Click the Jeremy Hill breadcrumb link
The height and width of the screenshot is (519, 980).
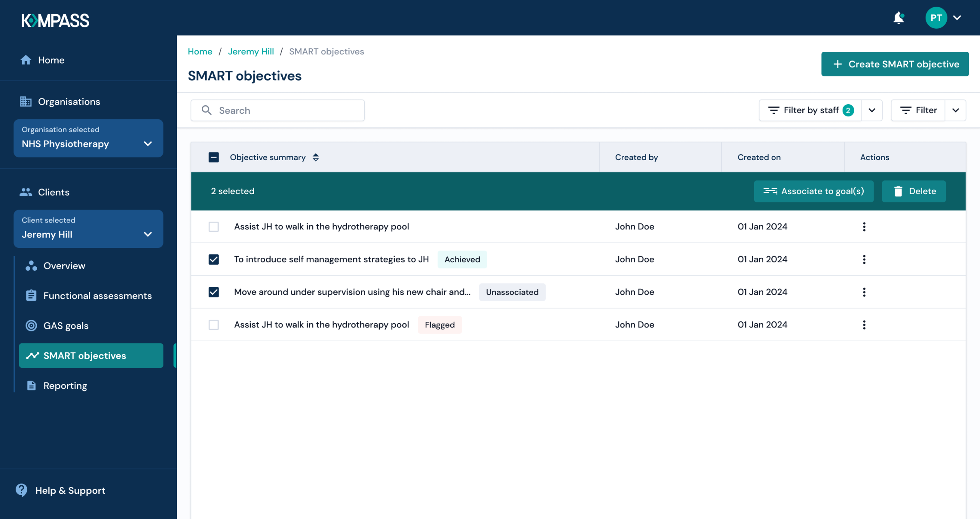coord(251,51)
